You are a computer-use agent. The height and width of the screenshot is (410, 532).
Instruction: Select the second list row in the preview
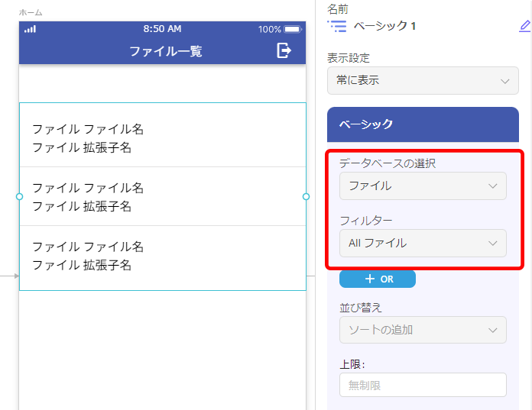coord(163,196)
